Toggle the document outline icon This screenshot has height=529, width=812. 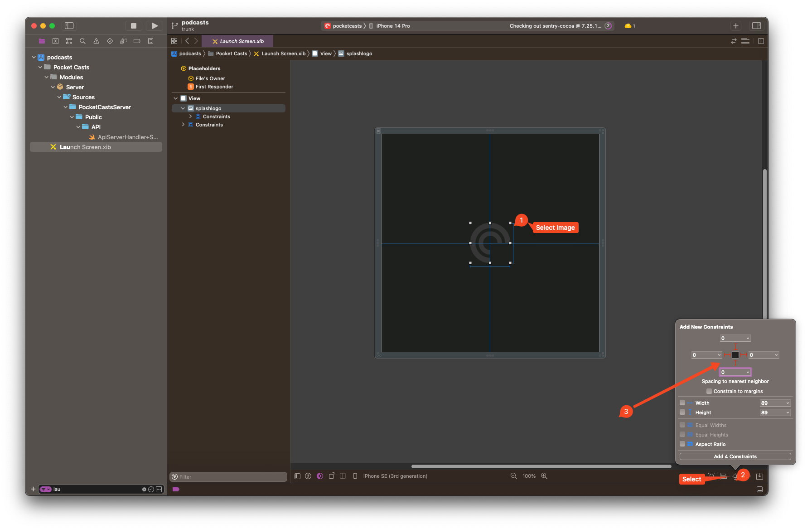coord(297,476)
